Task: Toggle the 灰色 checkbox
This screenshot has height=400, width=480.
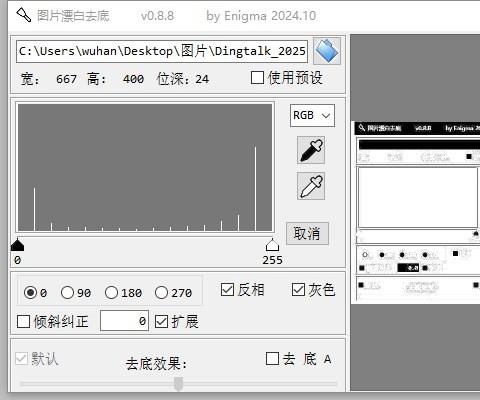Action: [298, 289]
